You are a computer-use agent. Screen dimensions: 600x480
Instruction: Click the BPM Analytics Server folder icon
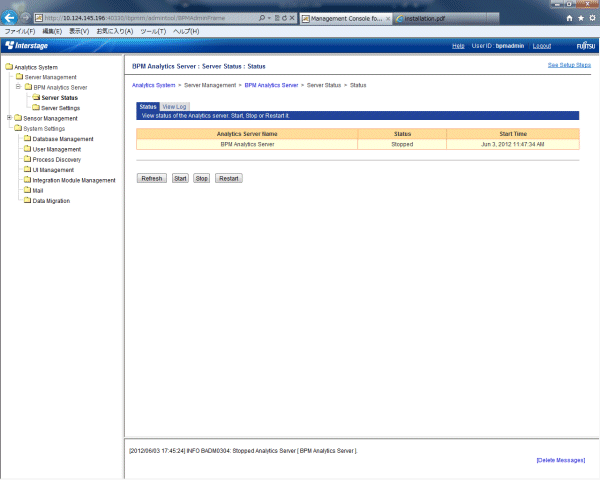click(x=28, y=87)
